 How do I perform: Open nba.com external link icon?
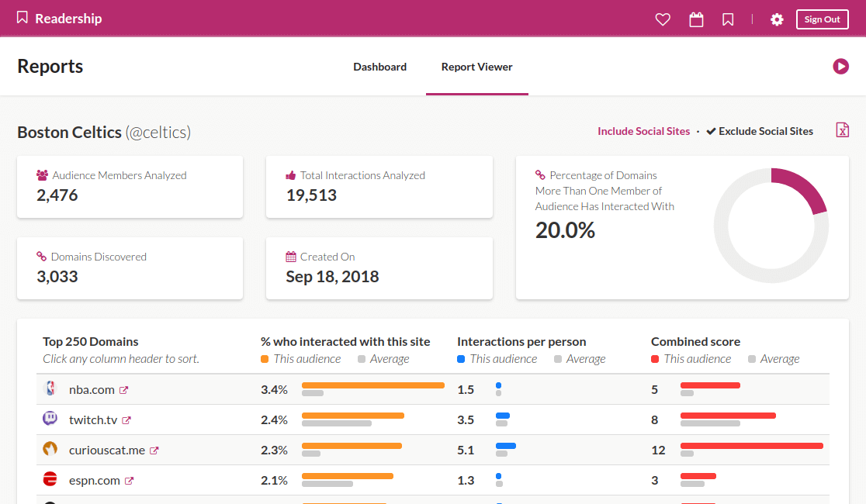tap(123, 390)
